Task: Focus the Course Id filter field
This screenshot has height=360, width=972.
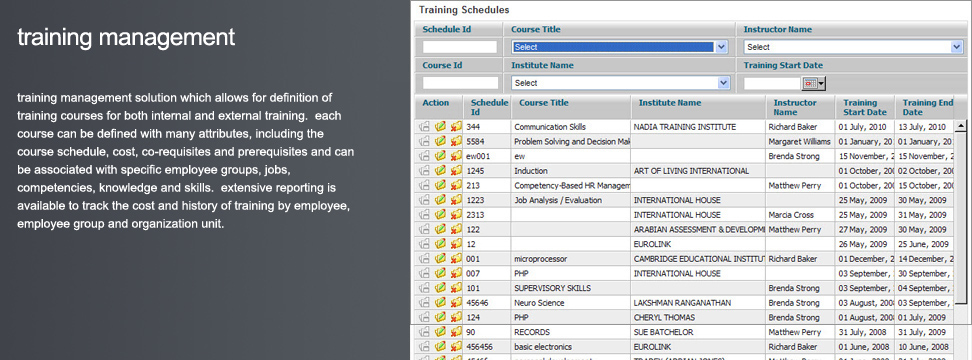Action: [461, 83]
